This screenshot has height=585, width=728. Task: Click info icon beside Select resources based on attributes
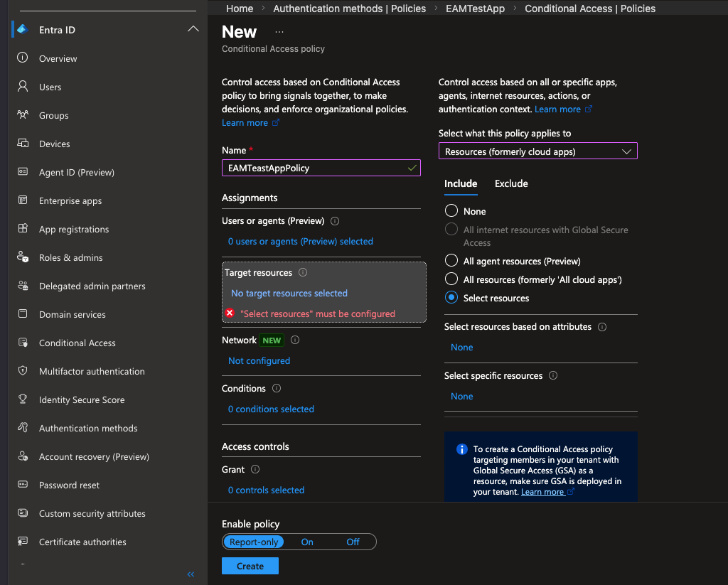pyautogui.click(x=602, y=327)
